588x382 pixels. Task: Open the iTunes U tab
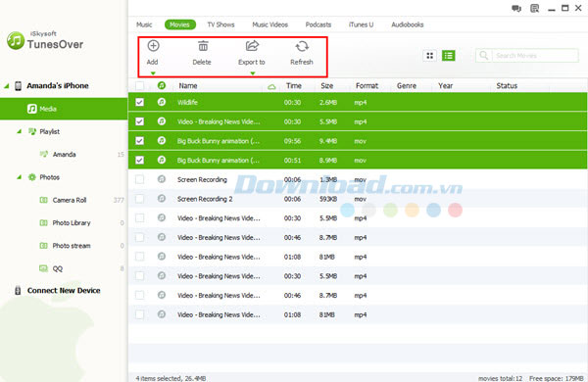361,24
